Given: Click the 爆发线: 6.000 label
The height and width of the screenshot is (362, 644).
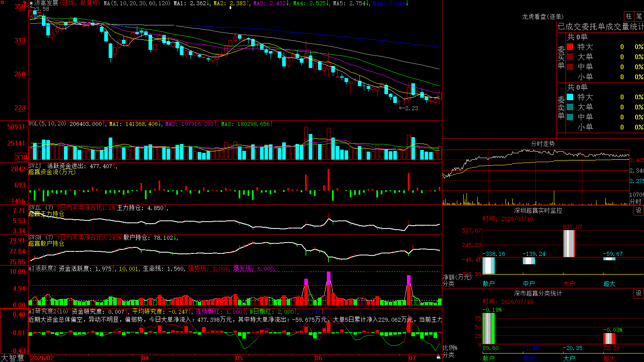Looking at the screenshot, I should click(x=254, y=268).
